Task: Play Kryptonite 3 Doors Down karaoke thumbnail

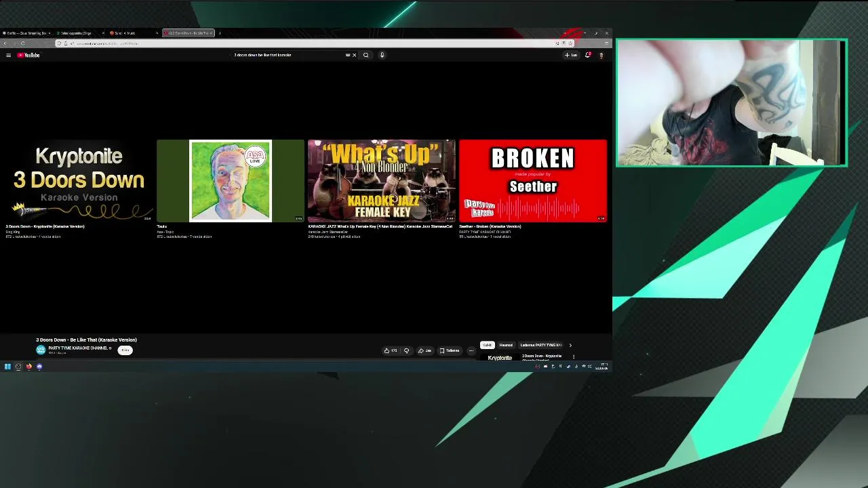Action: click(x=79, y=181)
